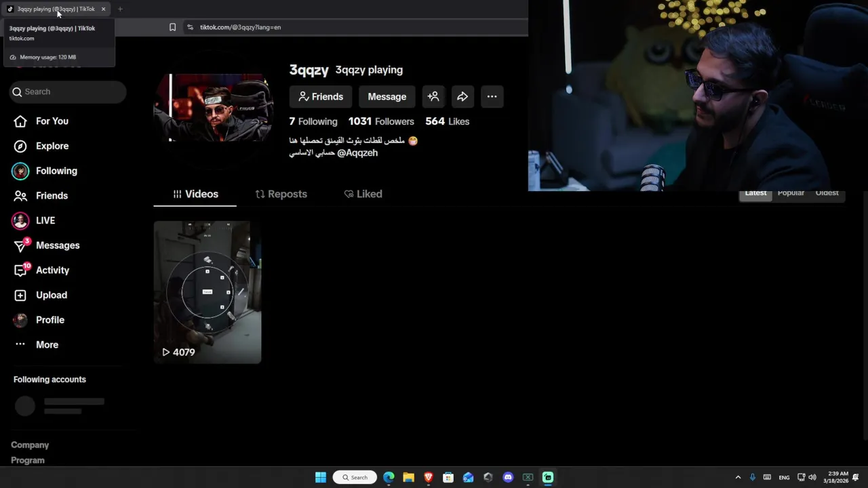Click the 3qqzy playing display name
868x488 pixels.
tap(369, 70)
